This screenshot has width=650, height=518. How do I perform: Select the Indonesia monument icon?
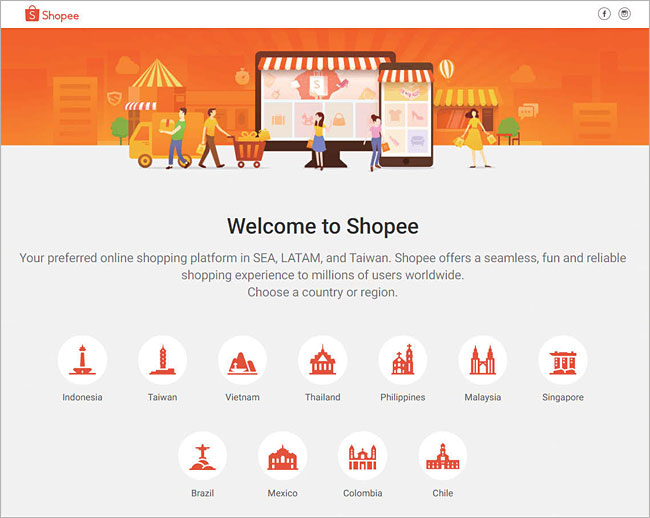tap(82, 360)
